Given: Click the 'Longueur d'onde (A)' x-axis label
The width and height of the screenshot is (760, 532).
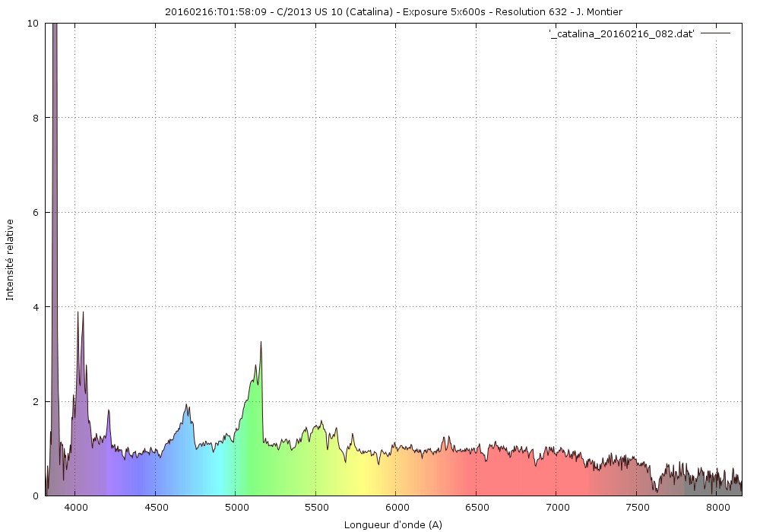Looking at the screenshot, I should pyautogui.click(x=393, y=524).
